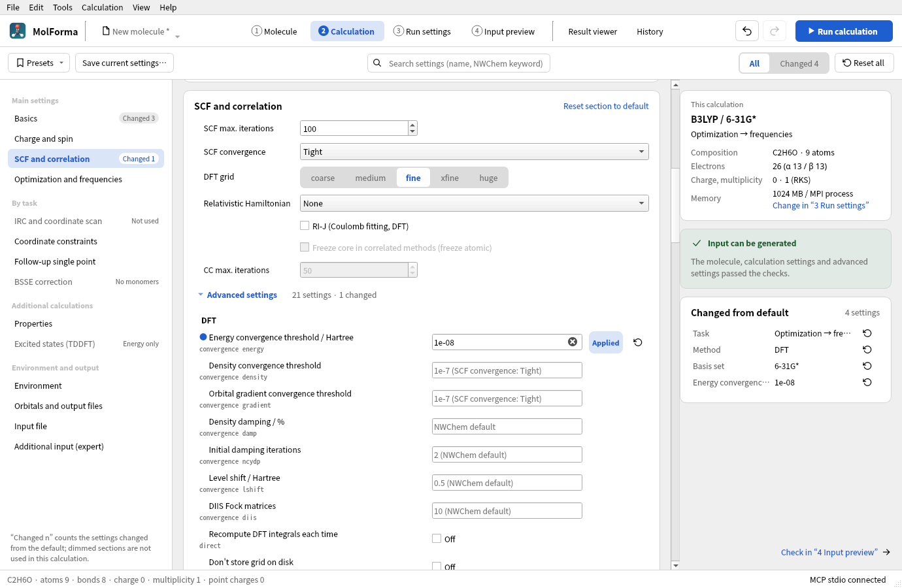Click Save current settings button

pyautogui.click(x=124, y=63)
